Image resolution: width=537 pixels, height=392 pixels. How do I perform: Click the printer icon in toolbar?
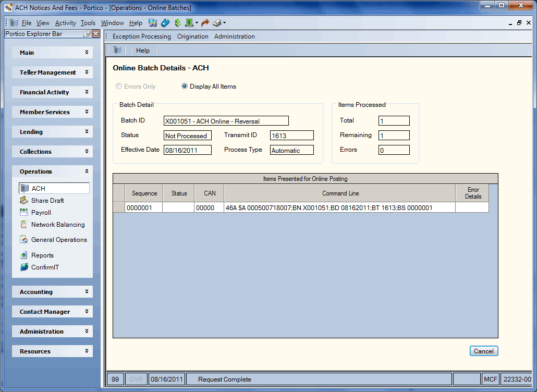pyautogui.click(x=217, y=23)
